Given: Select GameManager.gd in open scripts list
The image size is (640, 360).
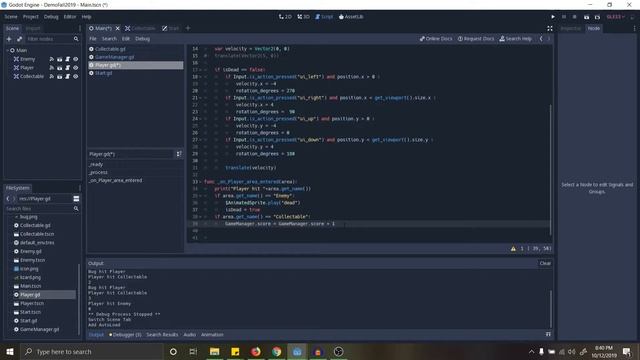Looking at the screenshot, I should (x=135, y=57).
